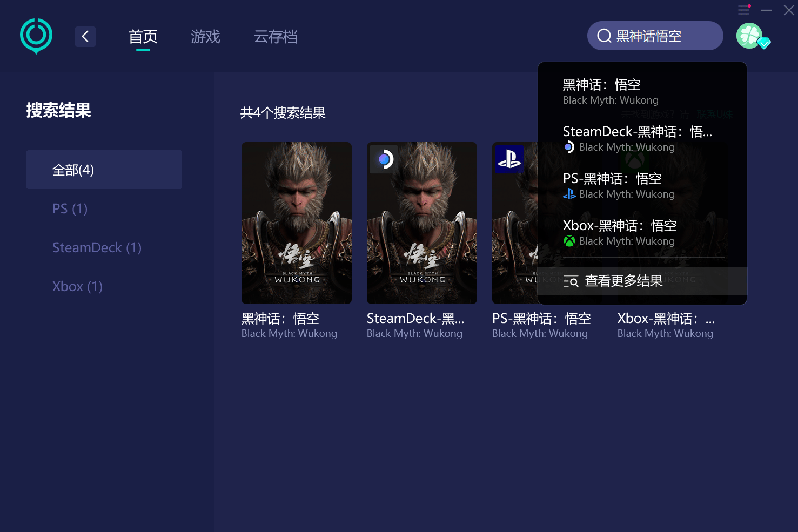This screenshot has width=798, height=532.
Task: Click the Steam Deck badge on second cover
Action: point(384,159)
